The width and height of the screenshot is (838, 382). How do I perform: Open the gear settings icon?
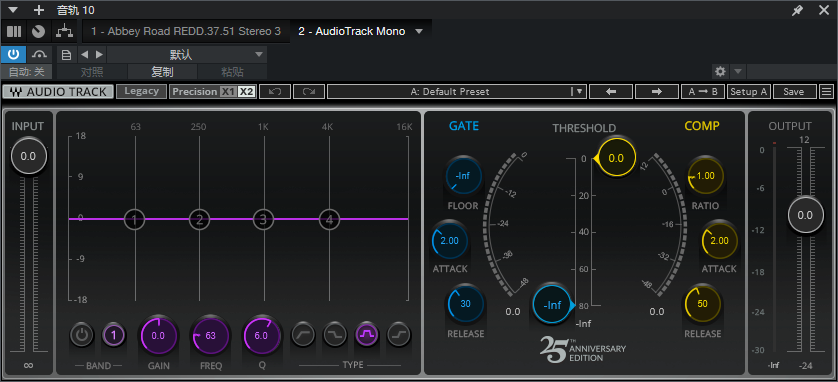click(720, 71)
